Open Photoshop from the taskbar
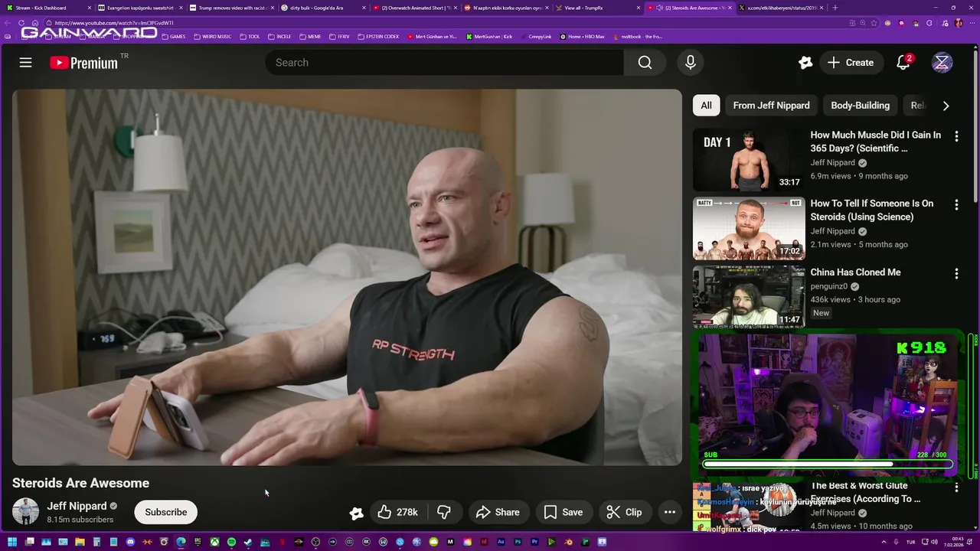The height and width of the screenshot is (551, 980). coord(518,542)
